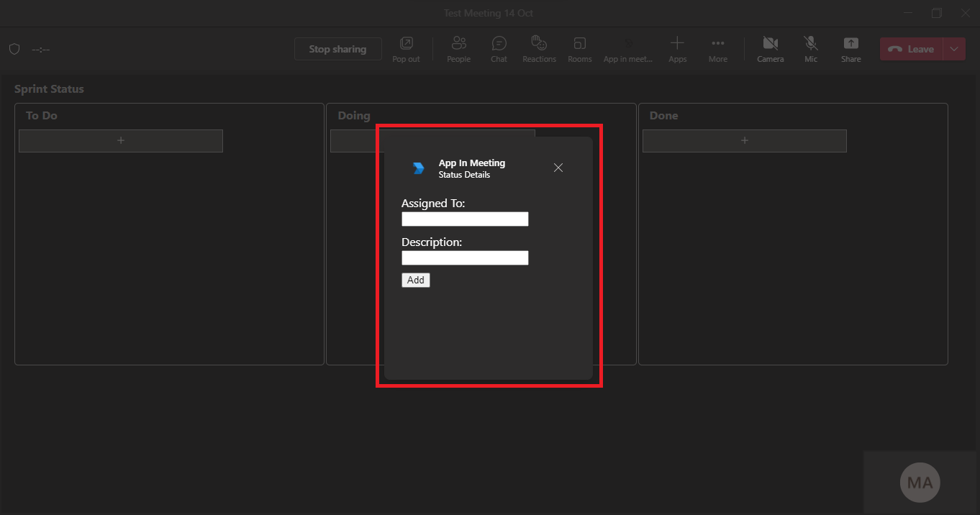Screen dimensions: 980x515
Task: Unmute the Mic
Action: pos(810,49)
